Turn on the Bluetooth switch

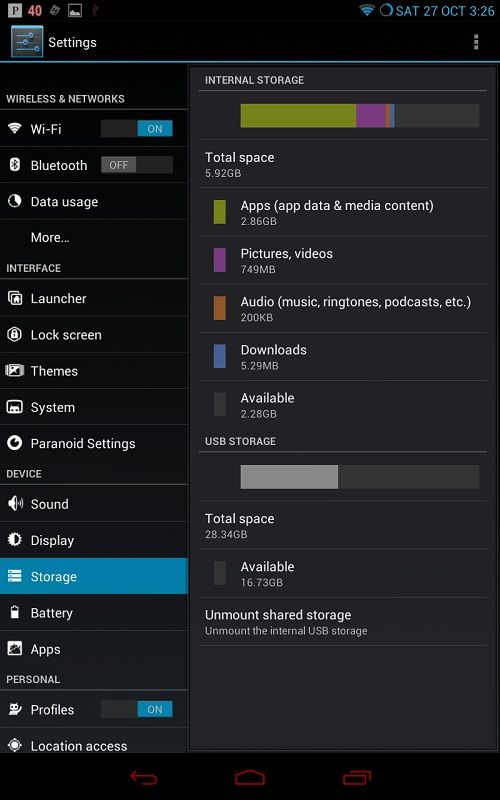pyautogui.click(x=137, y=165)
